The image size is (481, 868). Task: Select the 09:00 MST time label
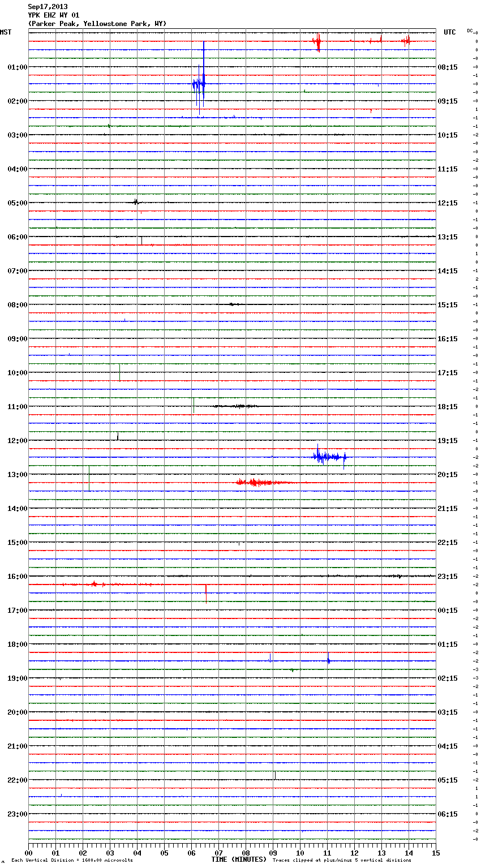click(18, 339)
